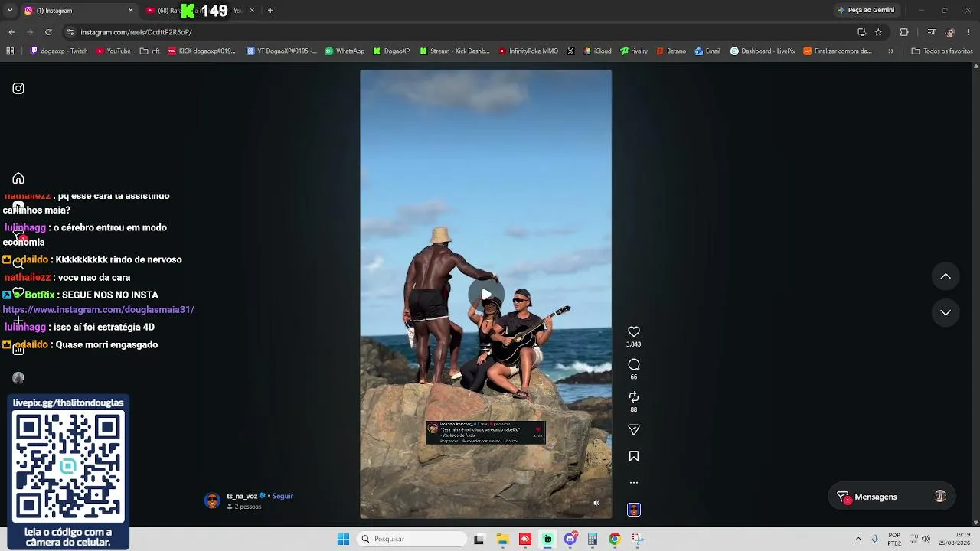Open Task View on taskbar
980x551 pixels.
pos(479,539)
